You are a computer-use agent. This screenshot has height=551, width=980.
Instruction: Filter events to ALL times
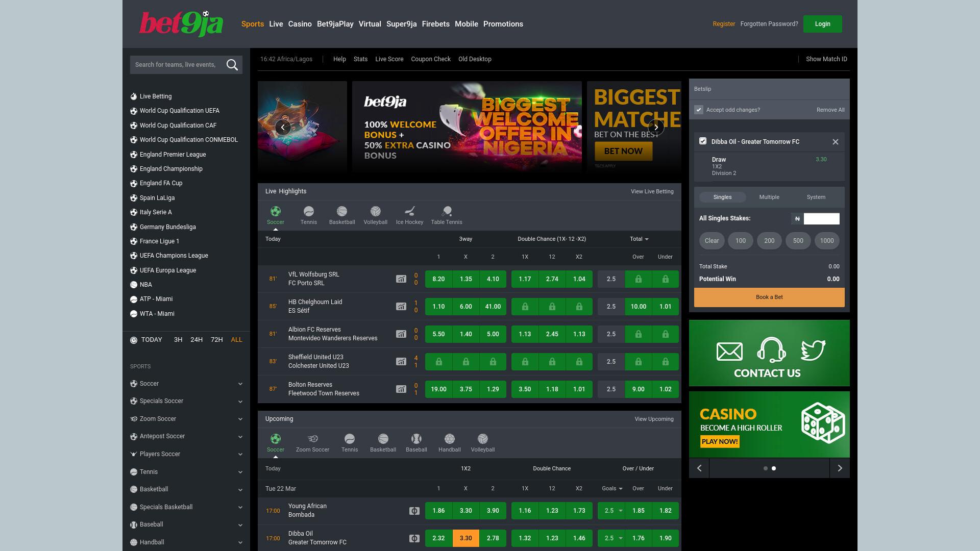click(237, 340)
